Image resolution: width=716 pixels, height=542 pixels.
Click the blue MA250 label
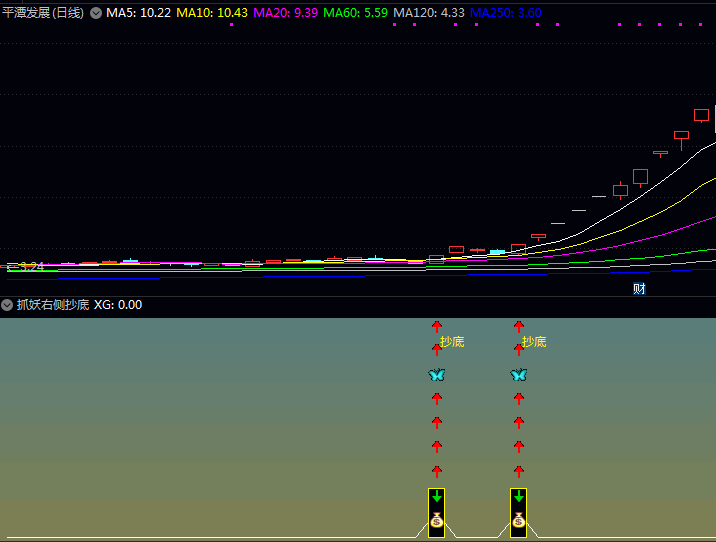tap(506, 13)
